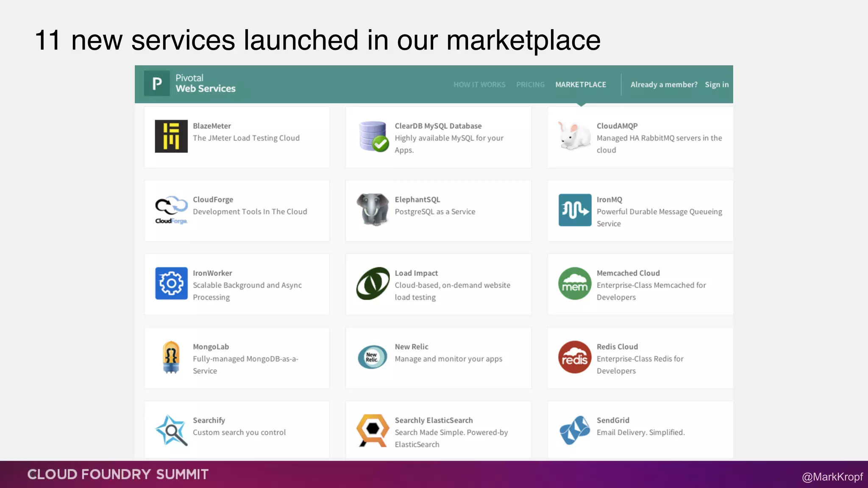Open the Searchly ElasticSearch title link
The height and width of the screenshot is (488, 868).
[x=434, y=420]
